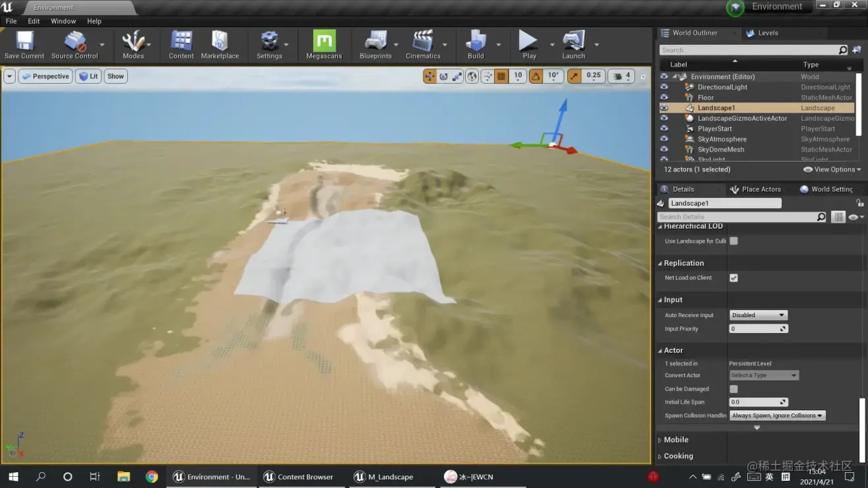868x488 pixels.
Task: Open the File menu
Action: click(x=11, y=21)
